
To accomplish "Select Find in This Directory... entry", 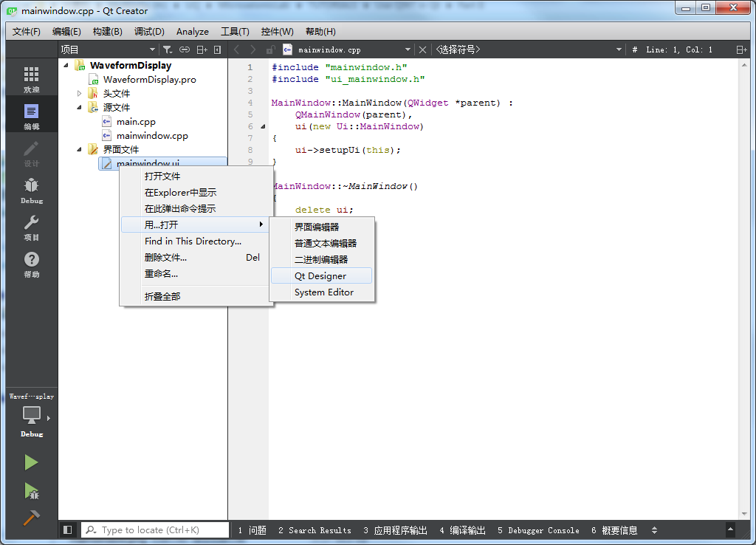I will coord(196,241).
